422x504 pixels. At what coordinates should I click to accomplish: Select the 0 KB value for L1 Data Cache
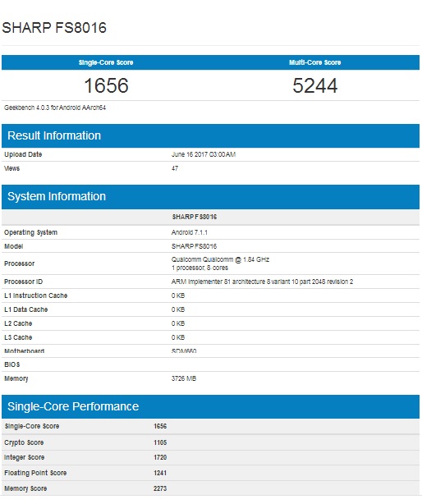pyautogui.click(x=178, y=309)
